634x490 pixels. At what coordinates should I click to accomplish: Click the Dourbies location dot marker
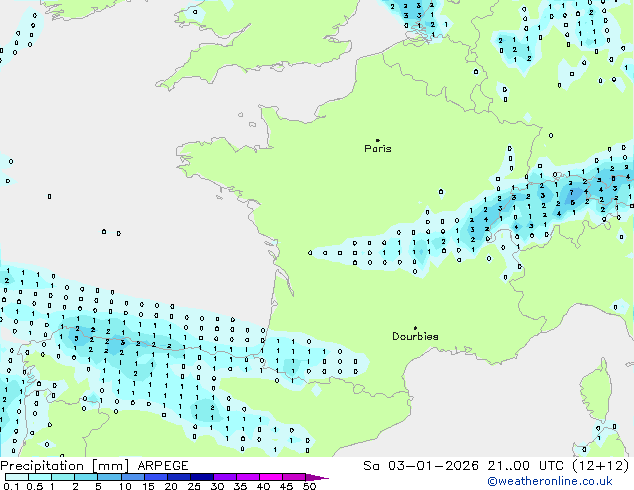tap(415, 328)
